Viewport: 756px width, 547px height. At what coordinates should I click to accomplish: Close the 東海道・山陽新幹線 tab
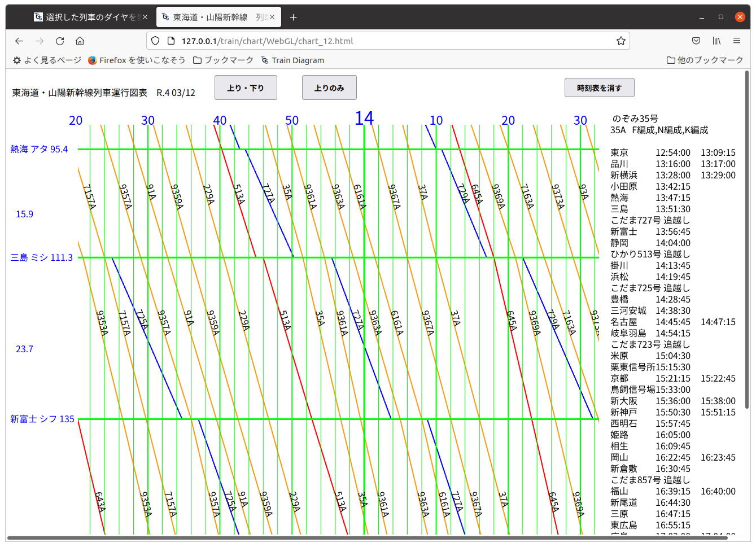coord(272,17)
